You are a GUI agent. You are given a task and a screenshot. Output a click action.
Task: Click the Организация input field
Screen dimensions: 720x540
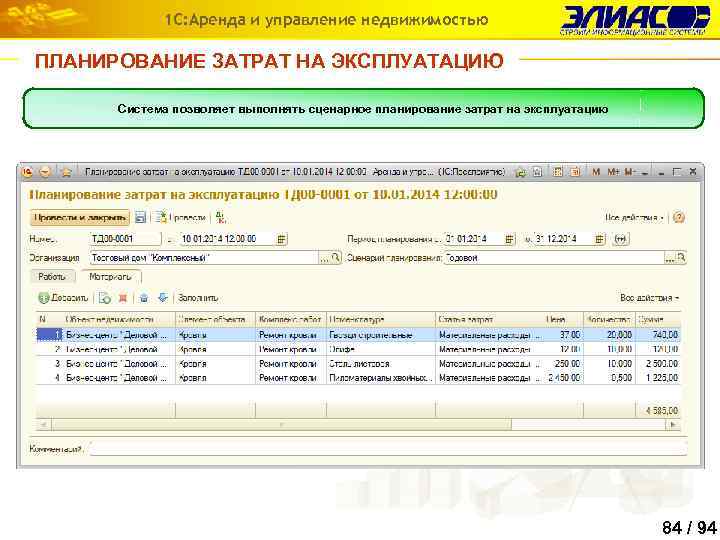click(x=204, y=258)
